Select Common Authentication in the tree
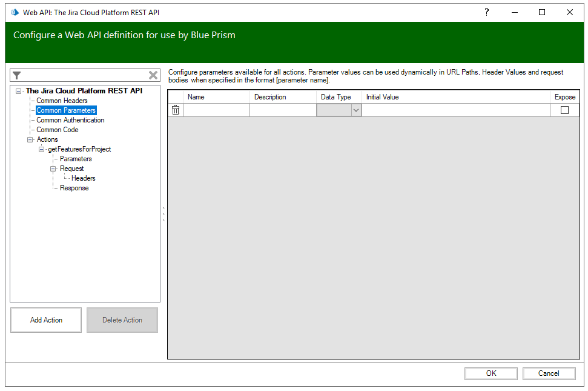The image size is (588, 391). coord(70,120)
